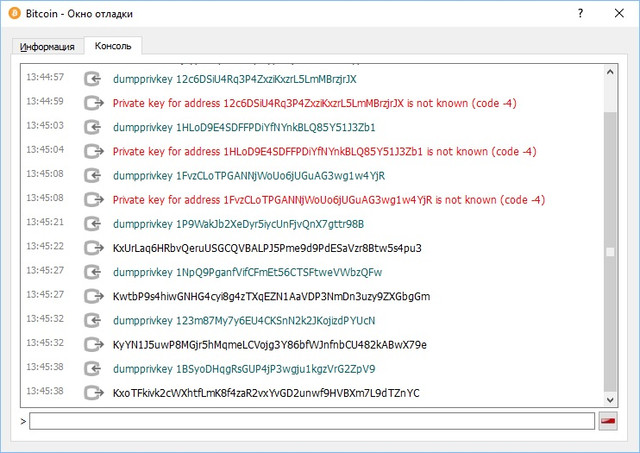Viewport: 640px width, 453px height.
Task: Click the output arrow icon beside key KyYN1J5
Action: [x=93, y=344]
